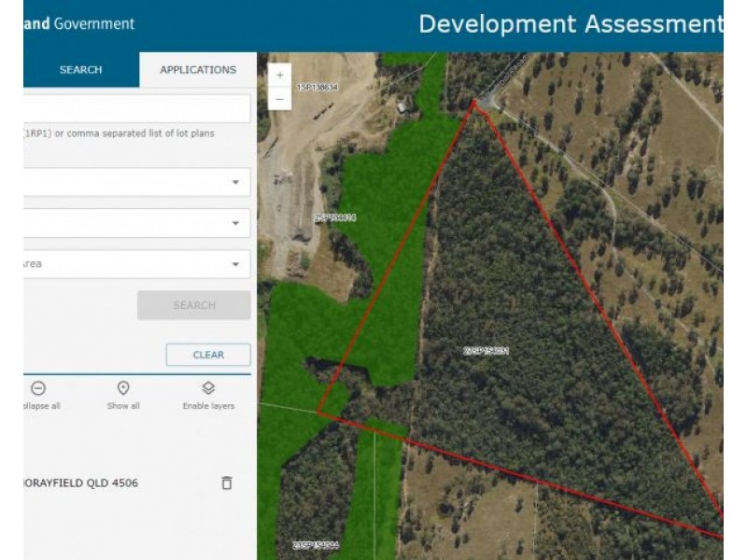This screenshot has height=560, width=747.
Task: Collapse all results icon
Action: [38, 388]
